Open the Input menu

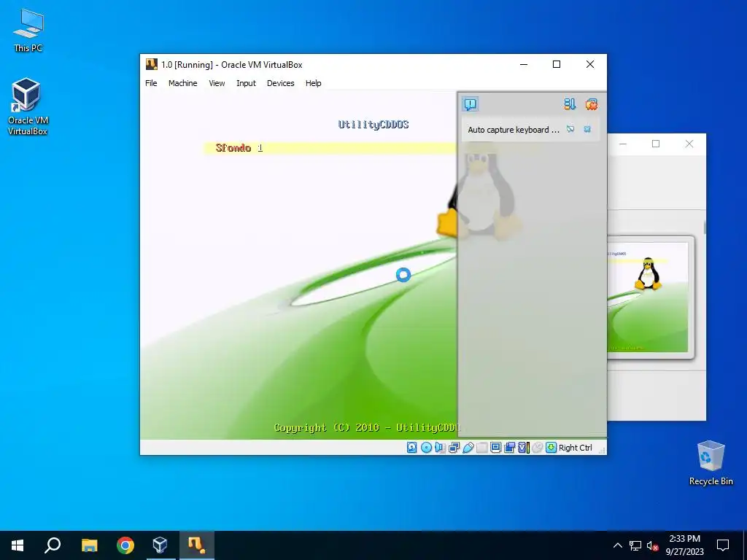[246, 83]
